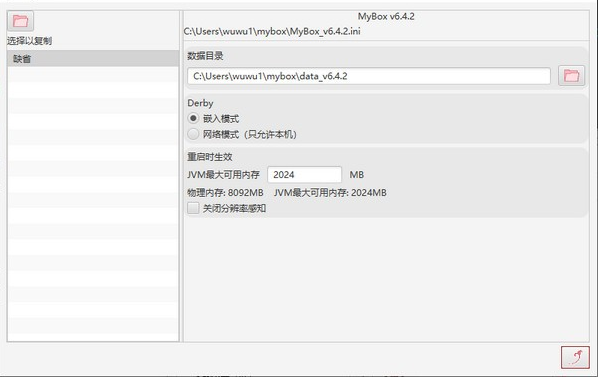Click the MB unit label
The height and width of the screenshot is (378, 598).
click(x=357, y=175)
